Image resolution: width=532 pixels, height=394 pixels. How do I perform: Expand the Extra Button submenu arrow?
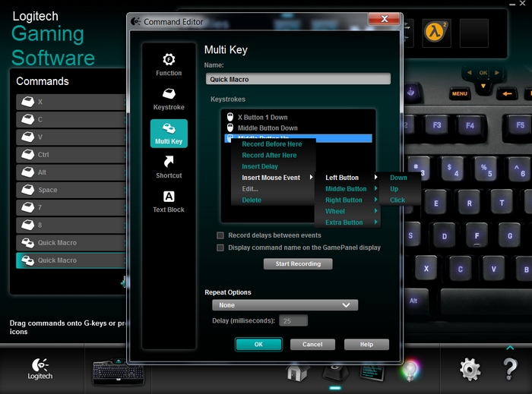tap(375, 222)
